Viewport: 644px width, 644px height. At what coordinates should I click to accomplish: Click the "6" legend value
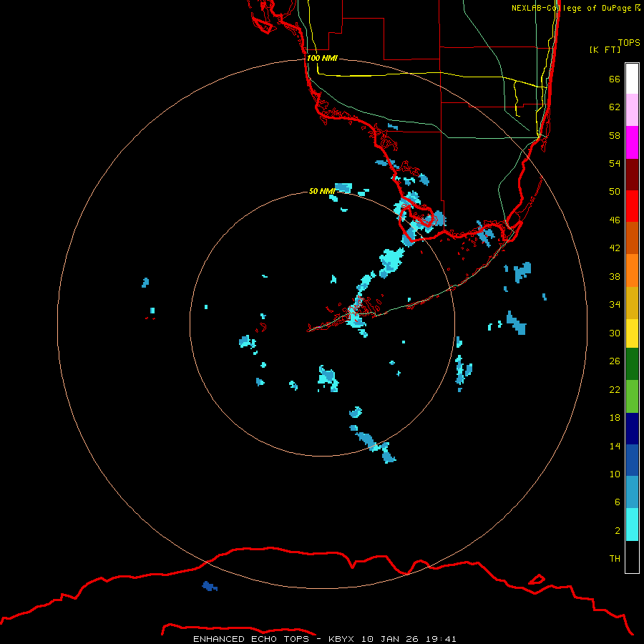point(617,502)
